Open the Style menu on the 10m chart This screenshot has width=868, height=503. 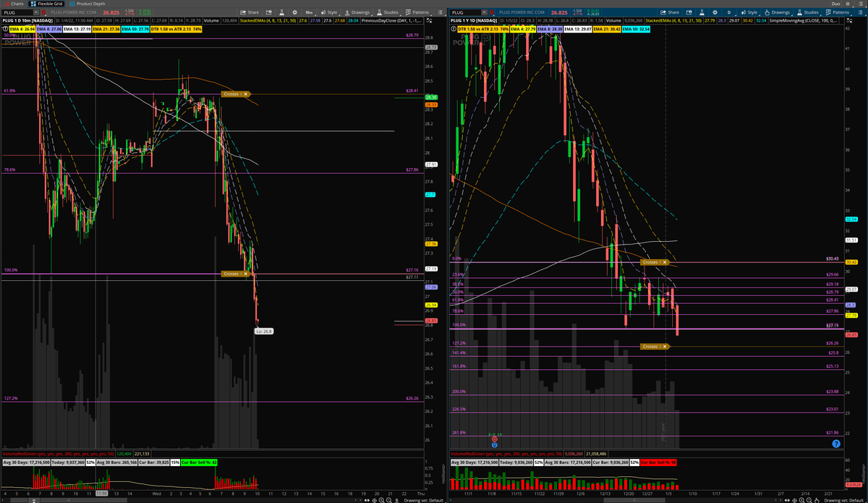328,12
